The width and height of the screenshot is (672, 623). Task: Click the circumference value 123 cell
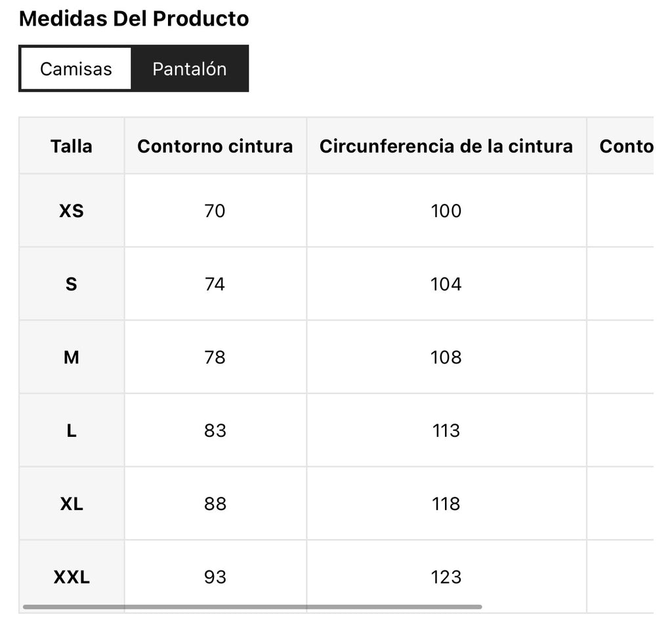pyautogui.click(x=446, y=576)
